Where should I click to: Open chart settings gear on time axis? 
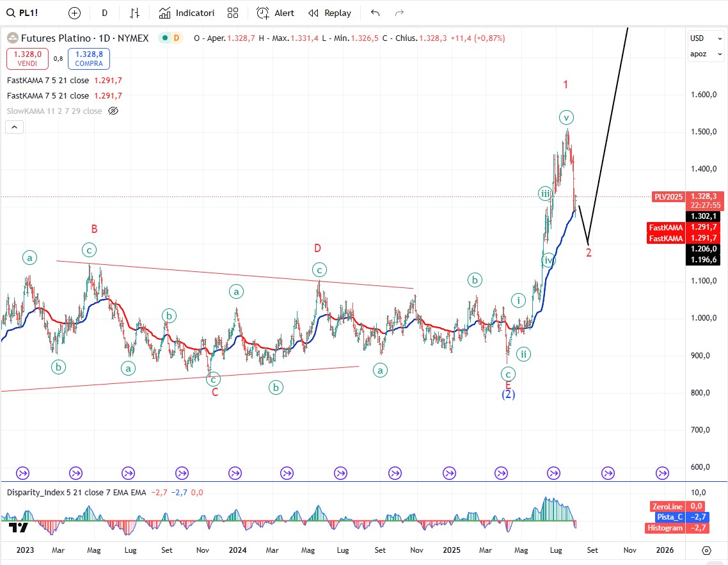(706, 550)
